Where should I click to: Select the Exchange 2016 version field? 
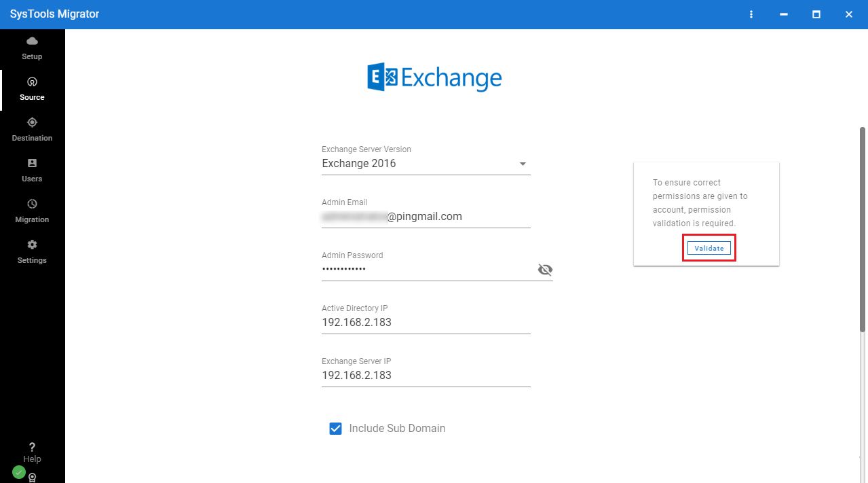click(x=426, y=164)
